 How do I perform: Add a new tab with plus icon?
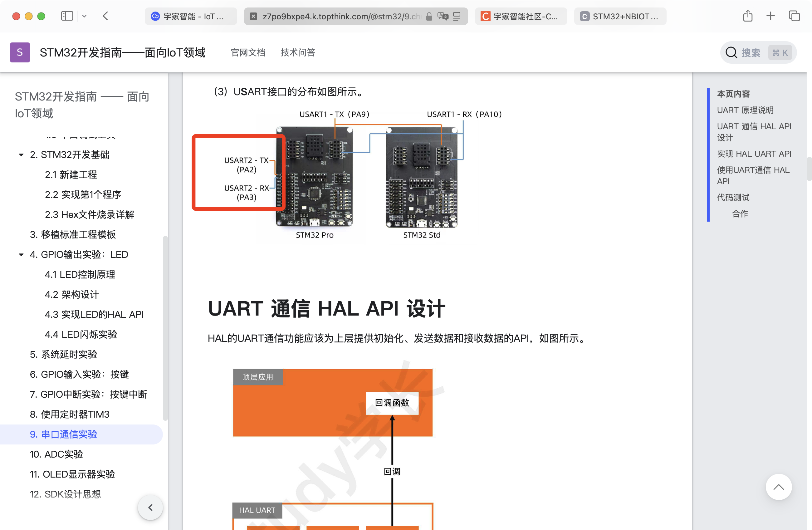770,16
